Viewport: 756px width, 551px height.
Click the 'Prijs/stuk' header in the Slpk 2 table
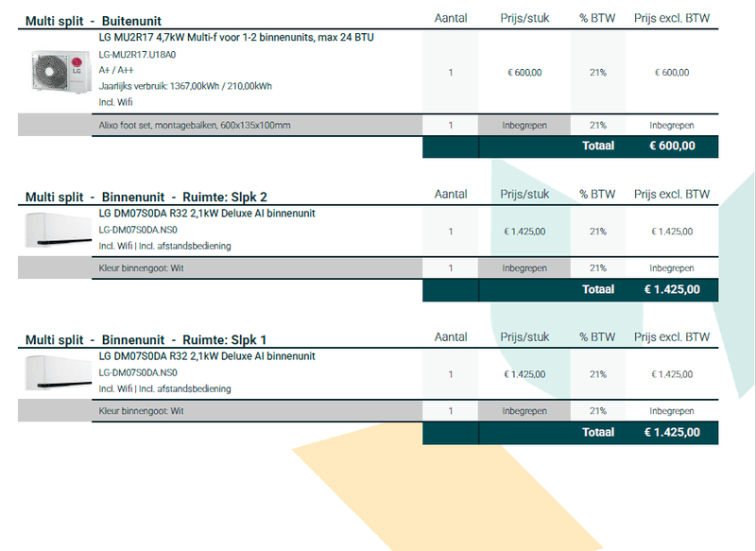pos(524,195)
